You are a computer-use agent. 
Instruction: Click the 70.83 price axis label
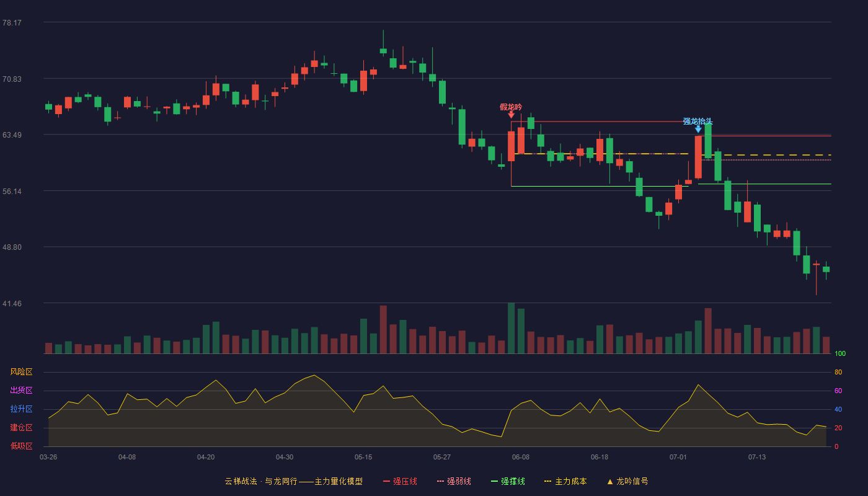pyautogui.click(x=12, y=79)
